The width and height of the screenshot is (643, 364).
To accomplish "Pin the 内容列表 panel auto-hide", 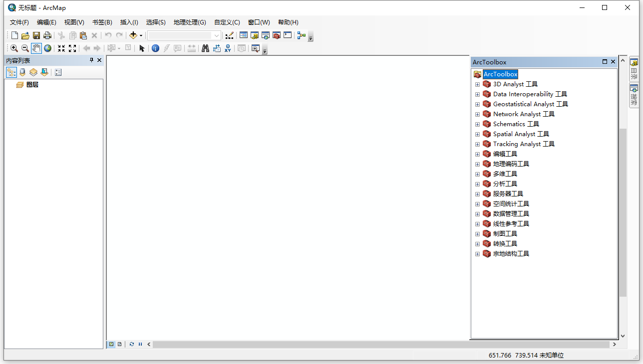I will [91, 60].
